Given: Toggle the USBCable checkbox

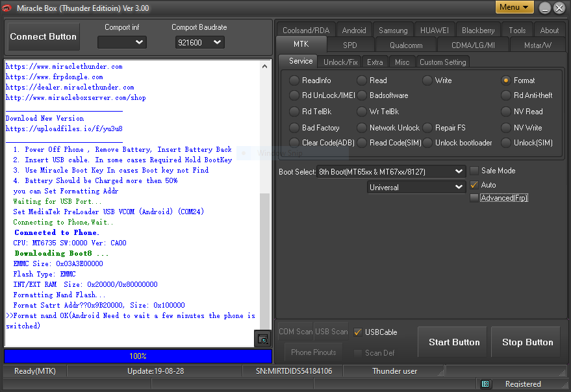Looking at the screenshot, I should coord(357,332).
